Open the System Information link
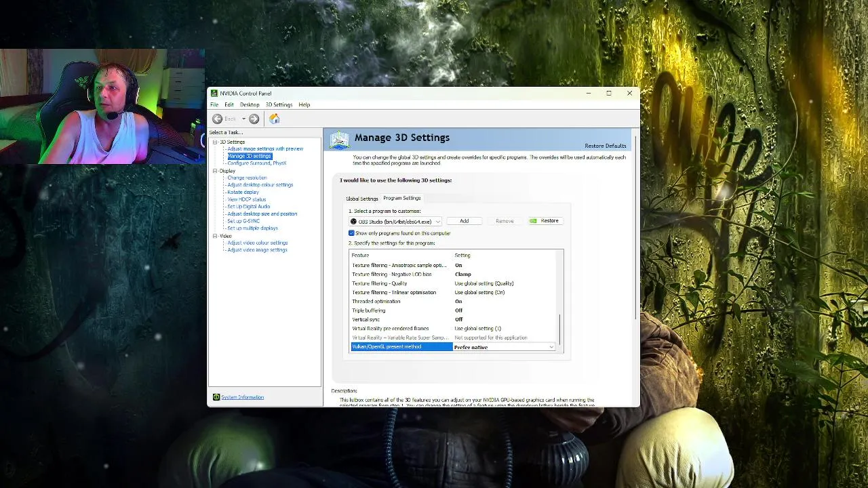Screen dimensions: 868x488 [242, 397]
